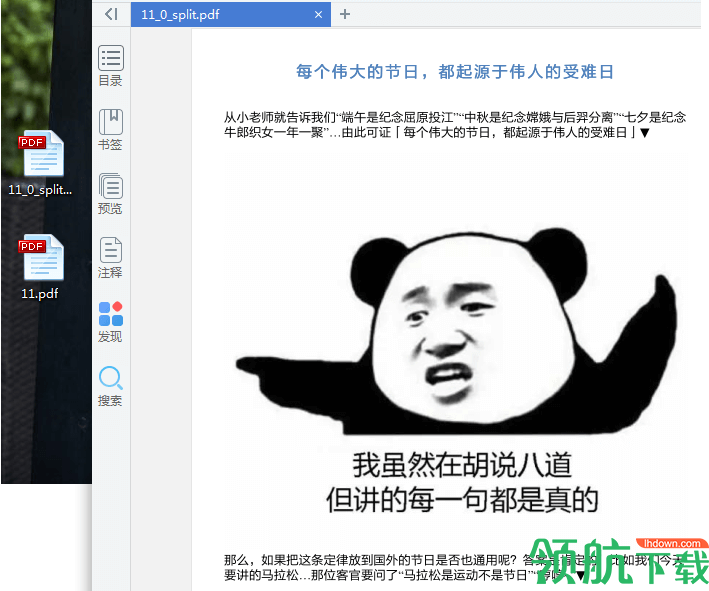Click the paragraph starting with 从小老师就告诉我们
Screen dimensions: 709x591
tap(455, 125)
